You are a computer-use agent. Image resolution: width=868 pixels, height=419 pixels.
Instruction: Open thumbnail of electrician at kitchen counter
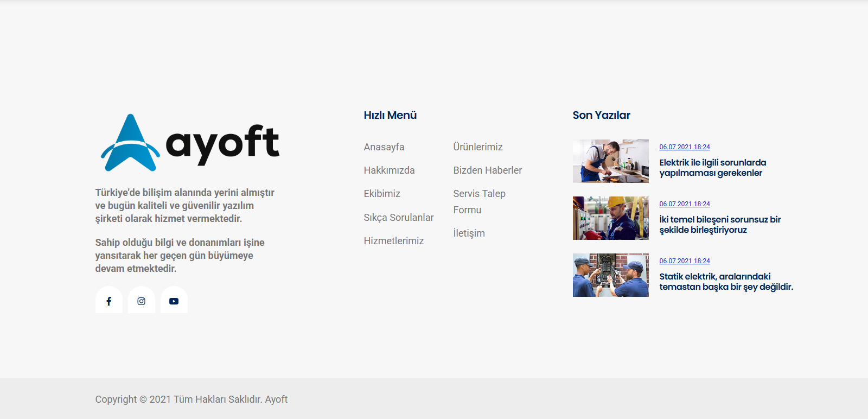(611, 161)
